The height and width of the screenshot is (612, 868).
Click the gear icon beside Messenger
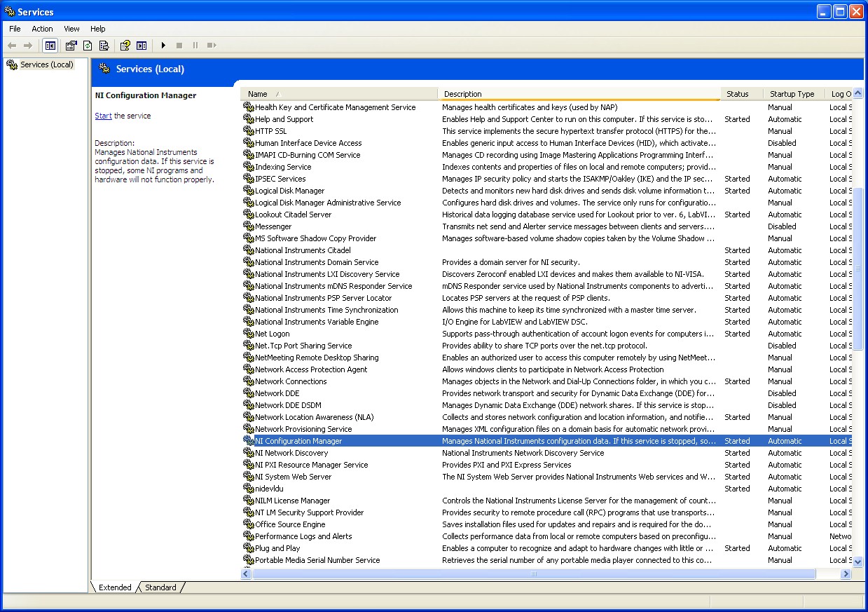248,226
